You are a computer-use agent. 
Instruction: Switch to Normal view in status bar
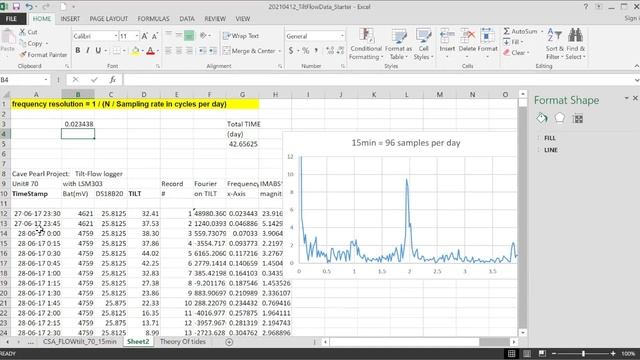[511, 353]
